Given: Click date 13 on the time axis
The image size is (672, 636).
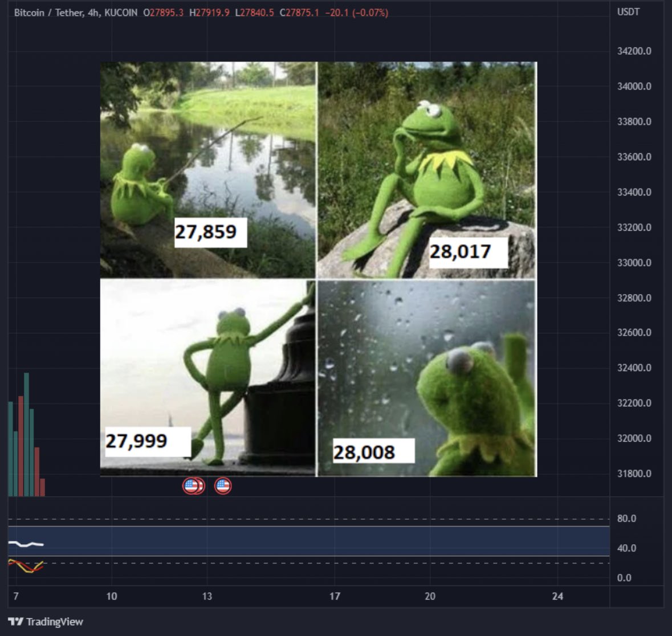Looking at the screenshot, I should point(207,596).
